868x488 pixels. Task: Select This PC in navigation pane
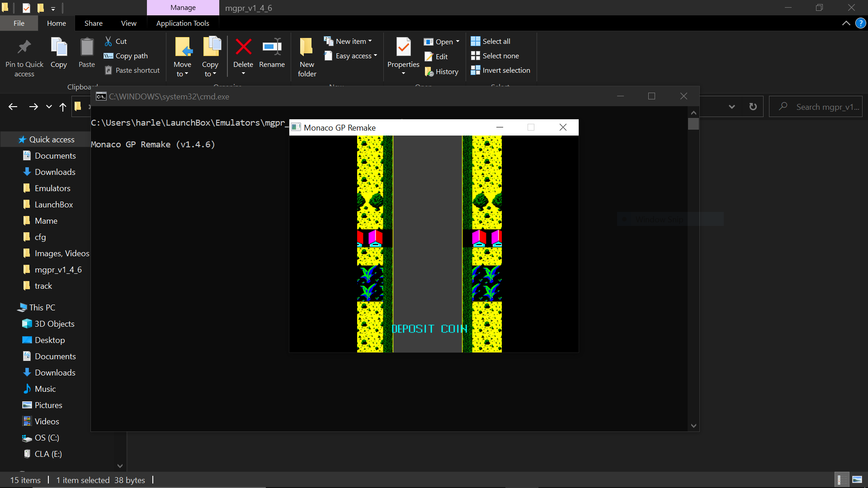42,307
